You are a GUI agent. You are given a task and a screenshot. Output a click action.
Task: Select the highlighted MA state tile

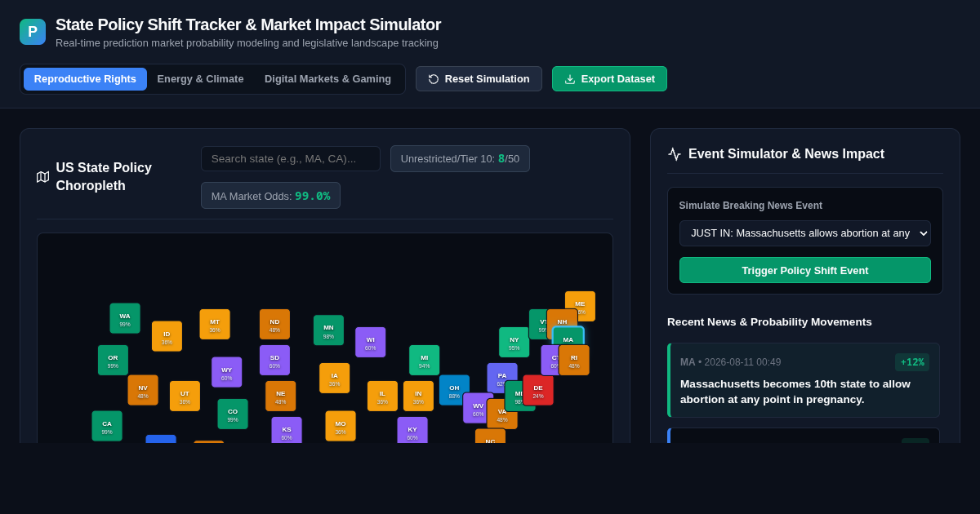click(x=568, y=337)
